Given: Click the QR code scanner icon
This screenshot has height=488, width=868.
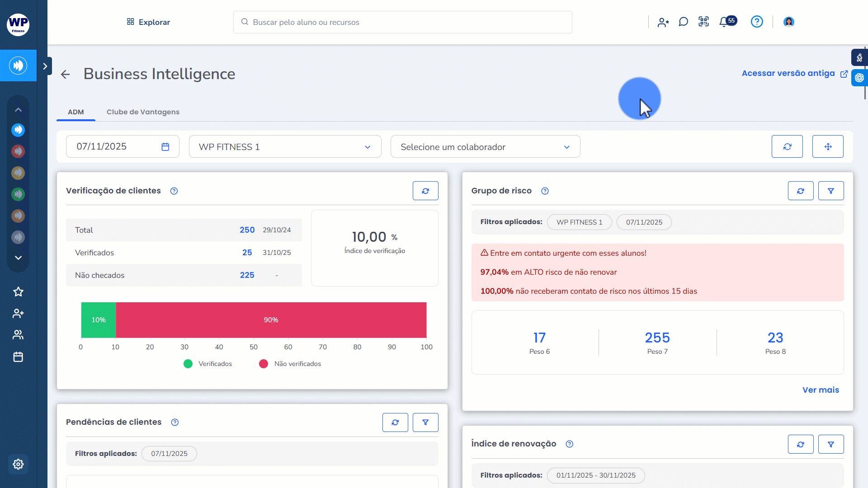Looking at the screenshot, I should pos(703,22).
